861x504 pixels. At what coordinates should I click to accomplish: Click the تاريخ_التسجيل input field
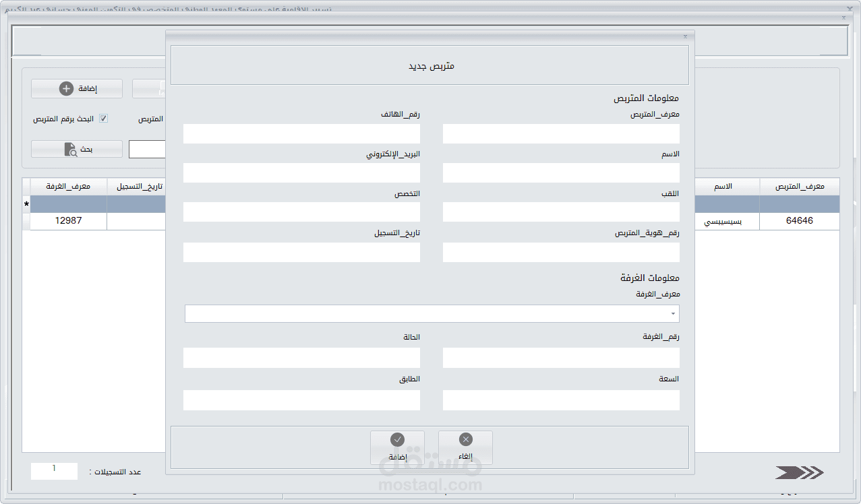pos(301,252)
